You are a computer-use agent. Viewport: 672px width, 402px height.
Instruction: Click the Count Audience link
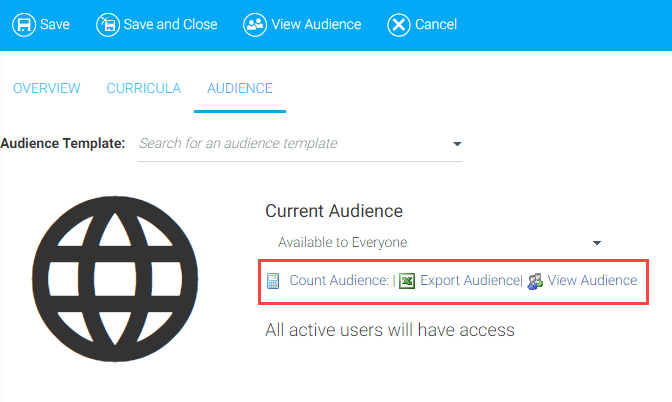pyautogui.click(x=339, y=281)
